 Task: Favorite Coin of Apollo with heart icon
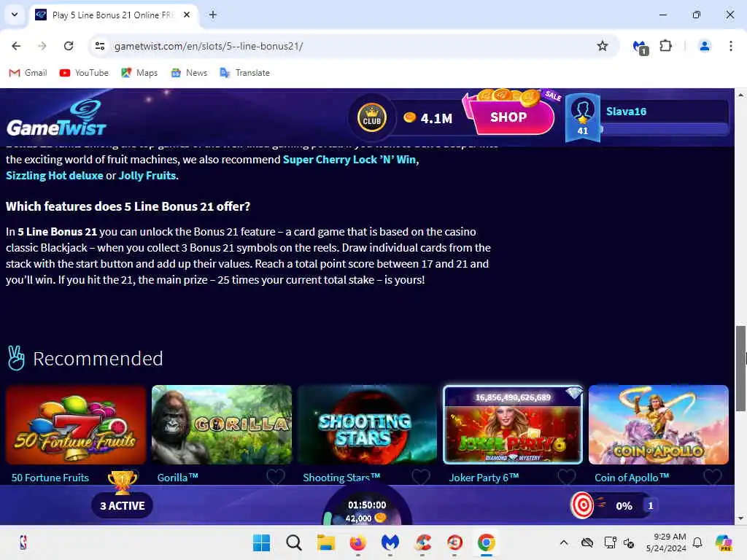pyautogui.click(x=713, y=477)
